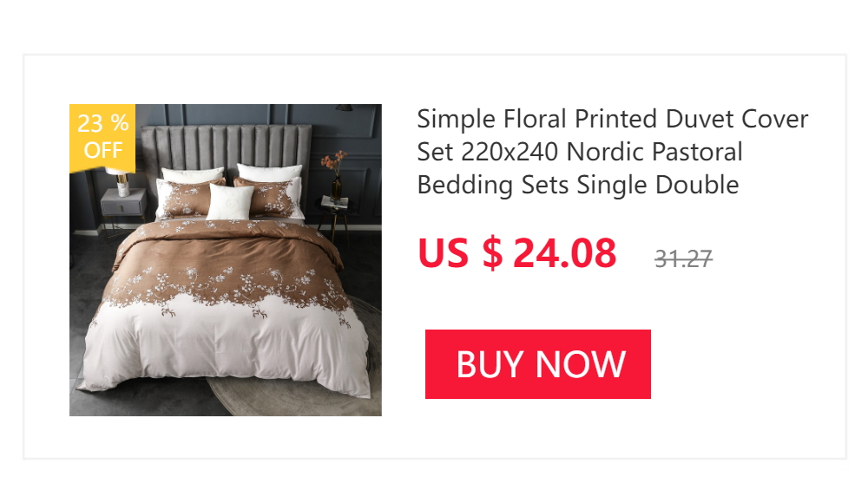Viewport: 868px width, 503px height.
Task: Click the struck-through 31.27 original price
Action: click(x=683, y=258)
